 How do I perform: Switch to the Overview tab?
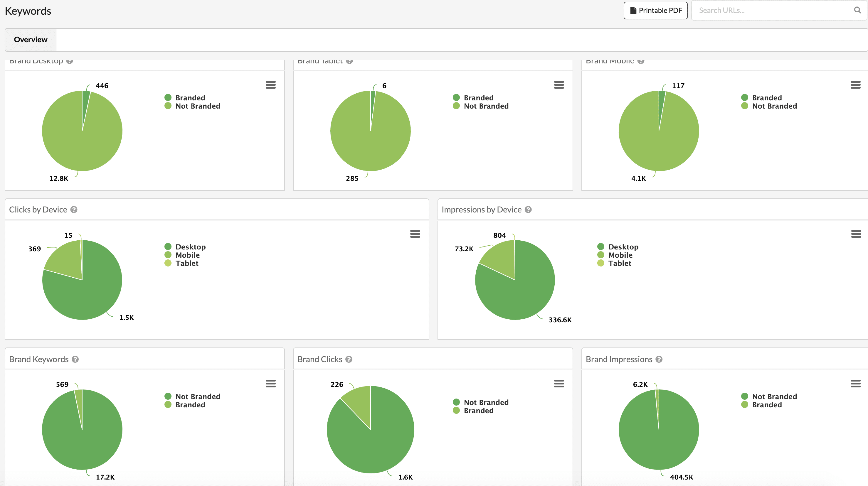click(x=30, y=40)
